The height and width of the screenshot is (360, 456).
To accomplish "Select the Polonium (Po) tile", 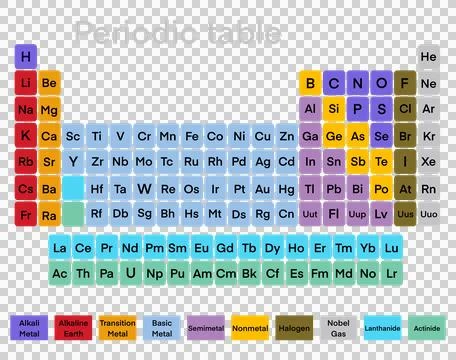I will [x=381, y=188].
